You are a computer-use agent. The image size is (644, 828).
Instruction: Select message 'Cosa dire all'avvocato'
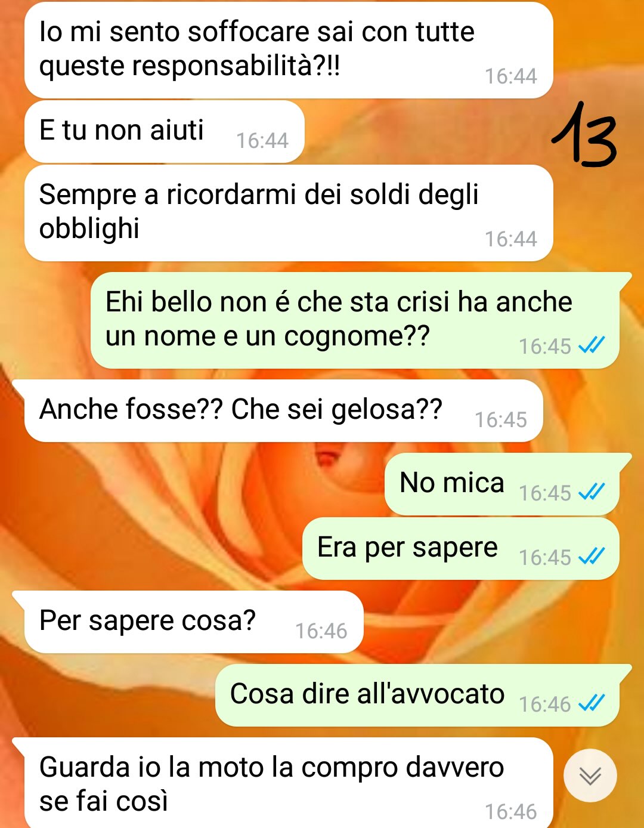click(x=423, y=696)
